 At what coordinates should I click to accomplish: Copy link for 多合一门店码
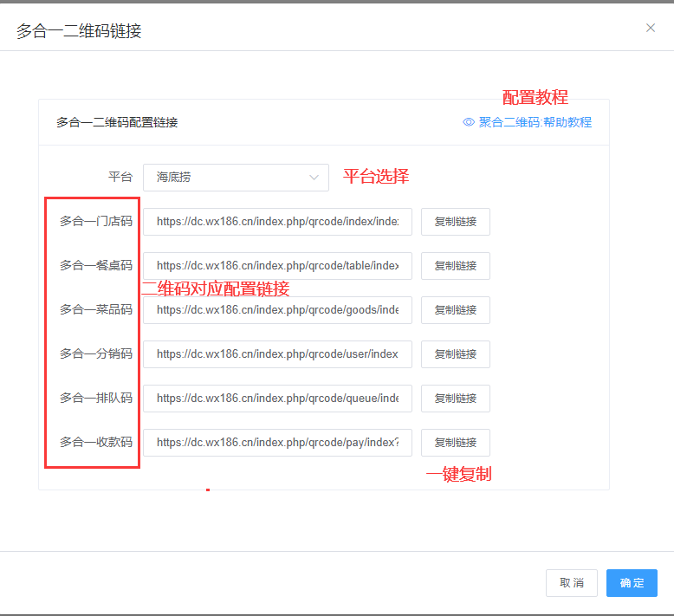click(x=456, y=222)
